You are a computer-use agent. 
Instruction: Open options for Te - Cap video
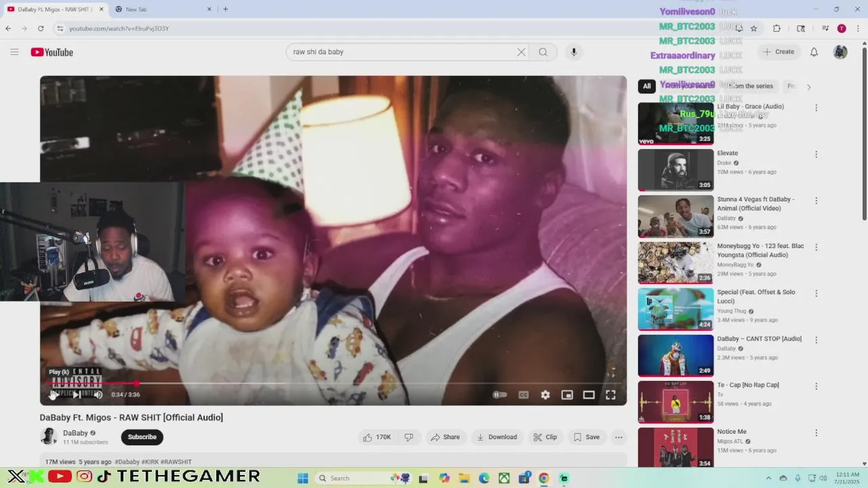816,386
